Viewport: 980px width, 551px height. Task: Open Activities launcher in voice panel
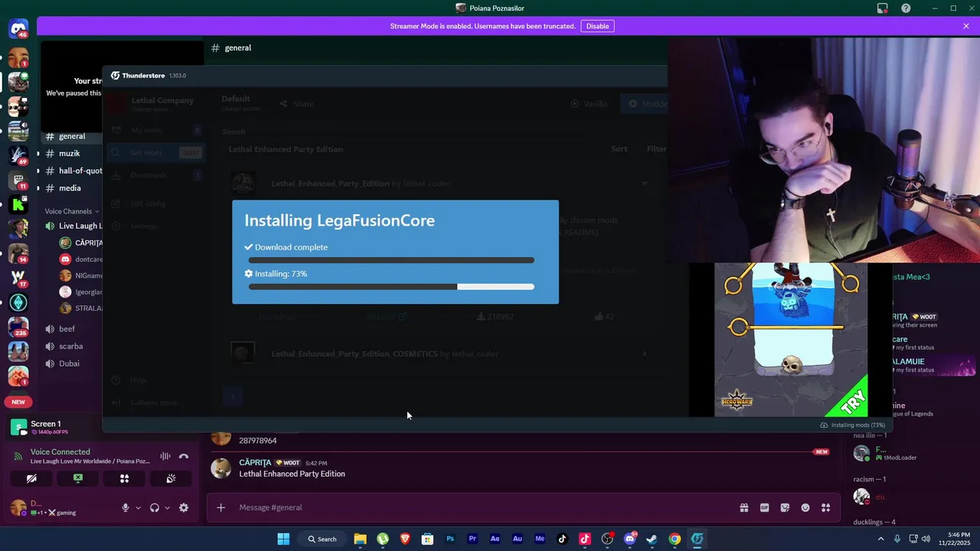(x=124, y=478)
